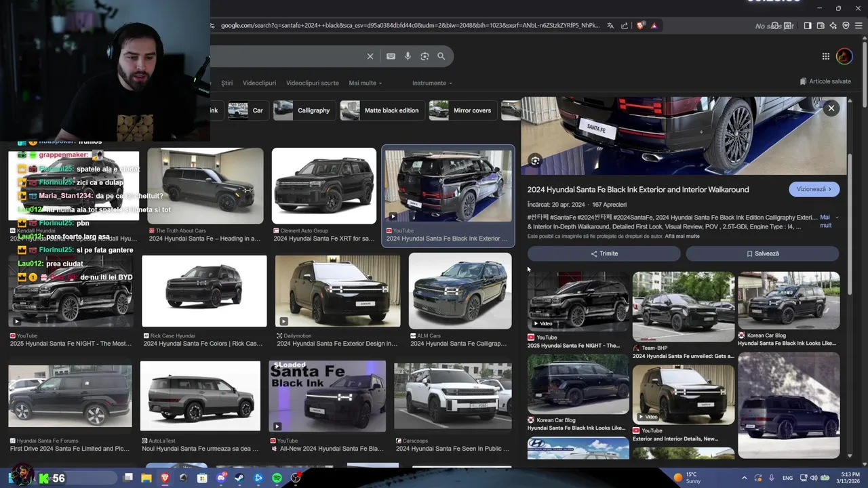Select the 'Matte black edition' filter chip
This screenshot has height=488, width=868.
tap(382, 110)
